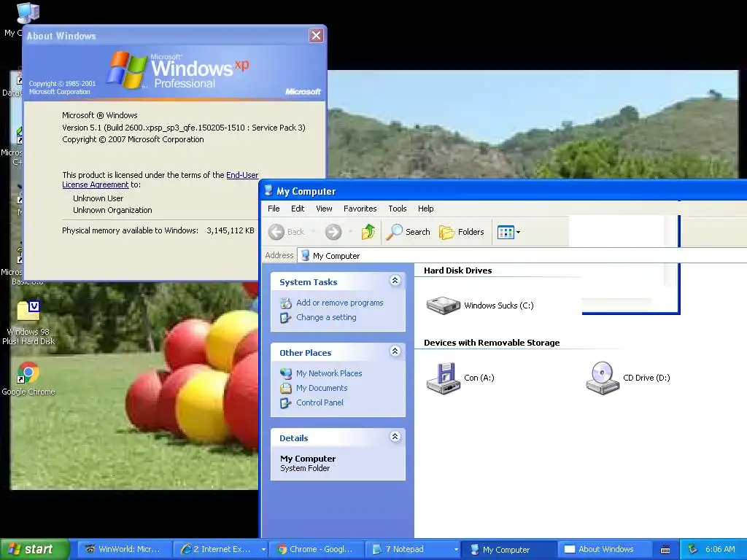Switch to About Windows taskbar button
747x560 pixels.
click(605, 550)
